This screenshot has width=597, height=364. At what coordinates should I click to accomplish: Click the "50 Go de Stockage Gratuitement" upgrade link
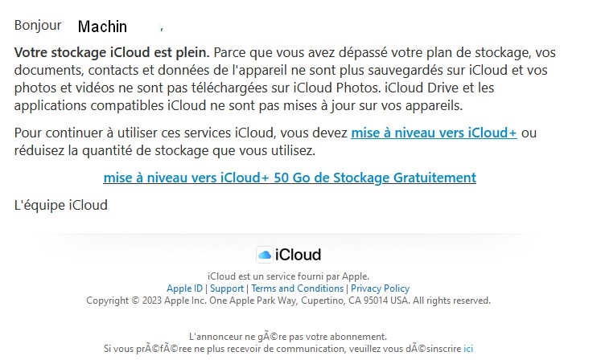click(290, 178)
